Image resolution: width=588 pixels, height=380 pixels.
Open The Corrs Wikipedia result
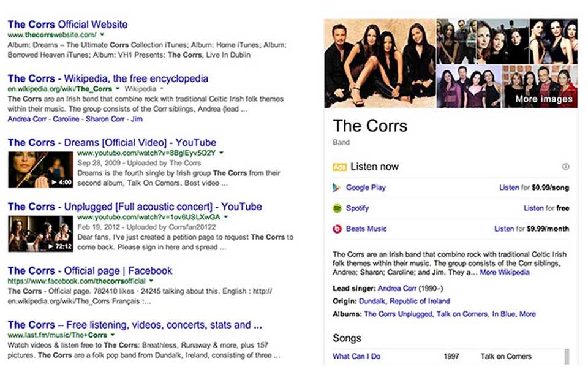tap(108, 78)
